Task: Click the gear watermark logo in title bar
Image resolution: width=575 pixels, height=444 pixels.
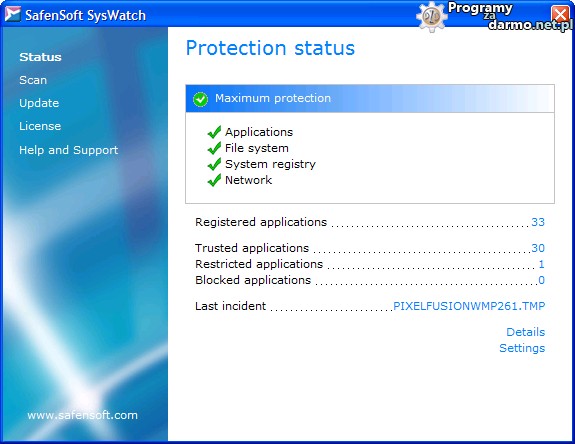Action: point(432,16)
